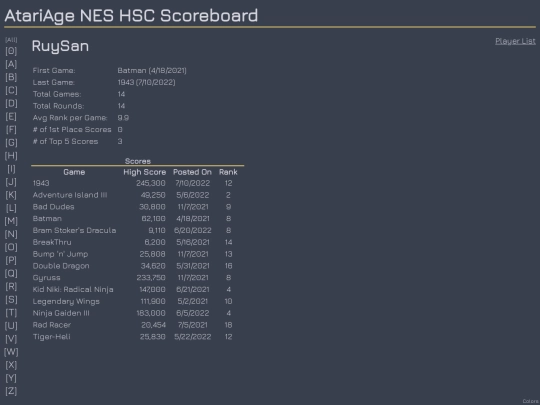The width and height of the screenshot is (540, 405).
Task: Filter players by letter [H]
Action: click(11, 156)
